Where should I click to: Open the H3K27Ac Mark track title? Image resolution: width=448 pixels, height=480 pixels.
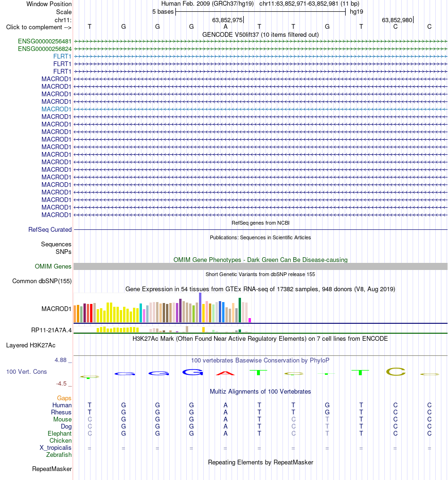[260, 338]
